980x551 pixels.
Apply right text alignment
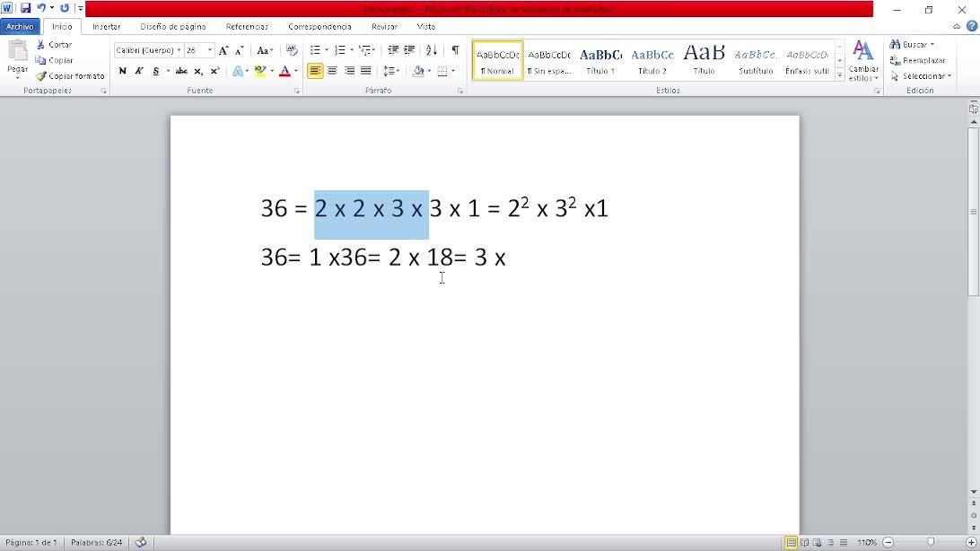tap(349, 71)
